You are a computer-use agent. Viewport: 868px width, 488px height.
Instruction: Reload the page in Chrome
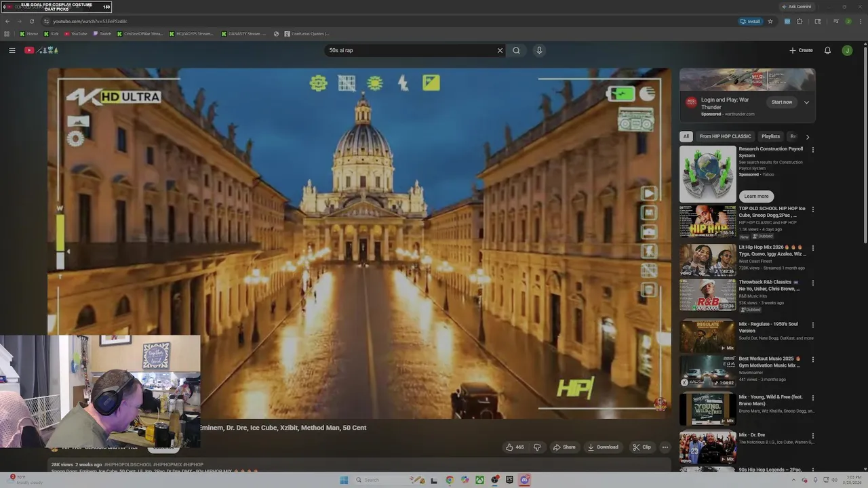31,21
